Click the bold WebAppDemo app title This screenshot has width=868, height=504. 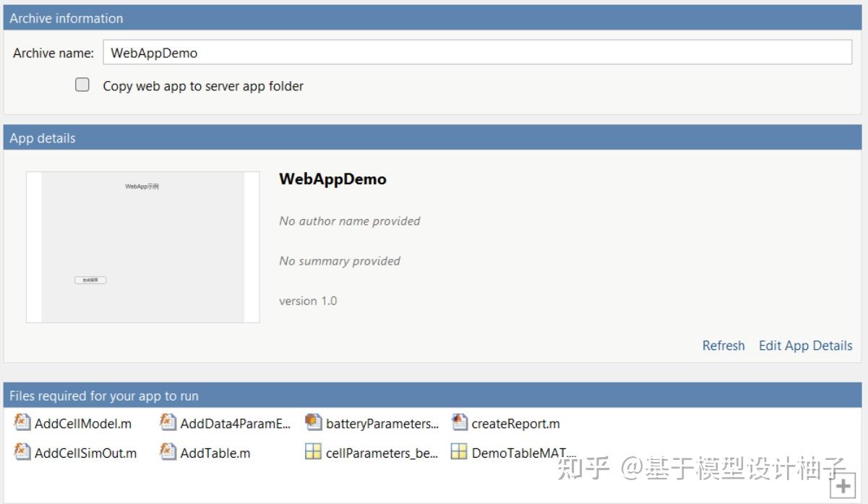point(332,179)
